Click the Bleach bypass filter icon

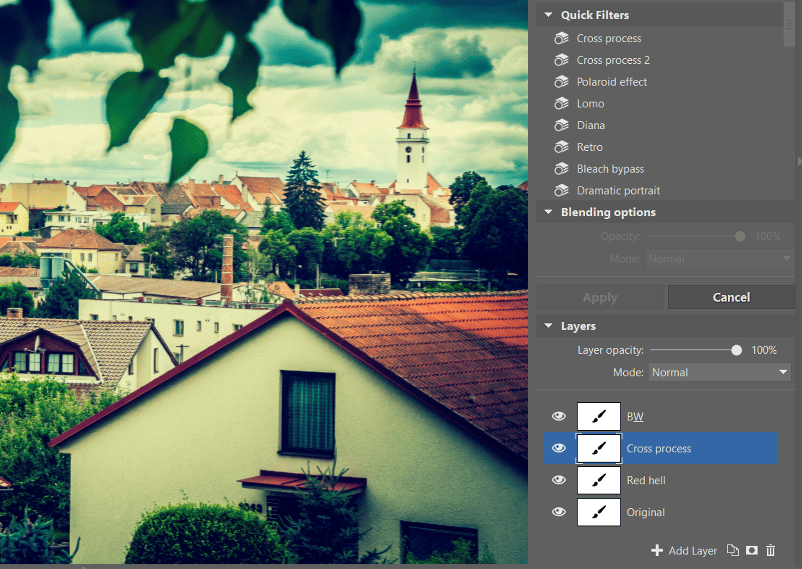coord(560,169)
